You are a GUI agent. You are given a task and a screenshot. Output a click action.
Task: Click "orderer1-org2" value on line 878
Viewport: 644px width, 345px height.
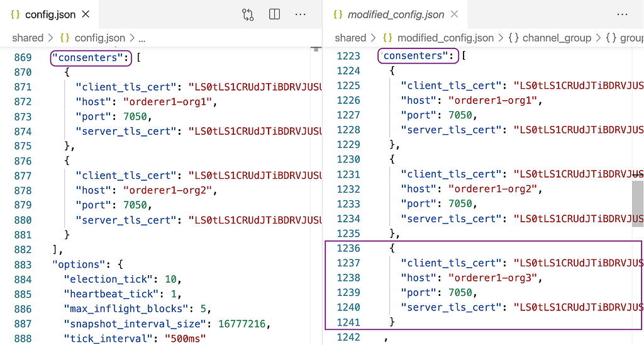(x=167, y=191)
